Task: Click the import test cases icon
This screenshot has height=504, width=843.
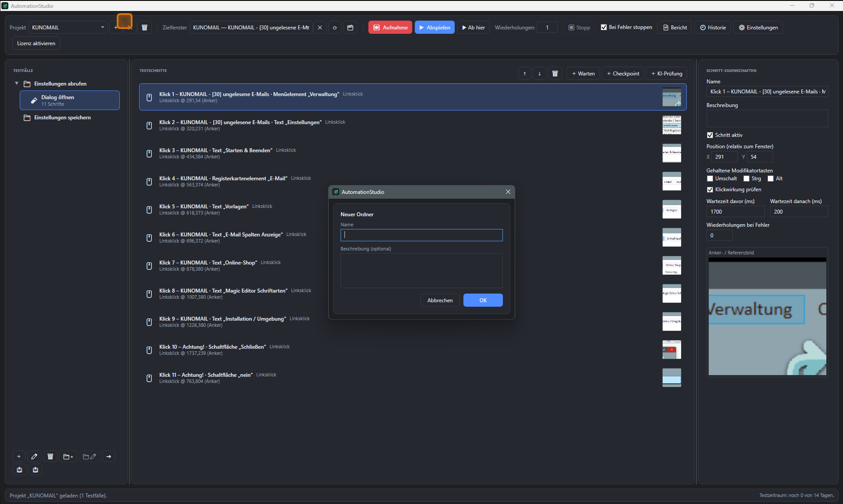Action: (x=36, y=470)
